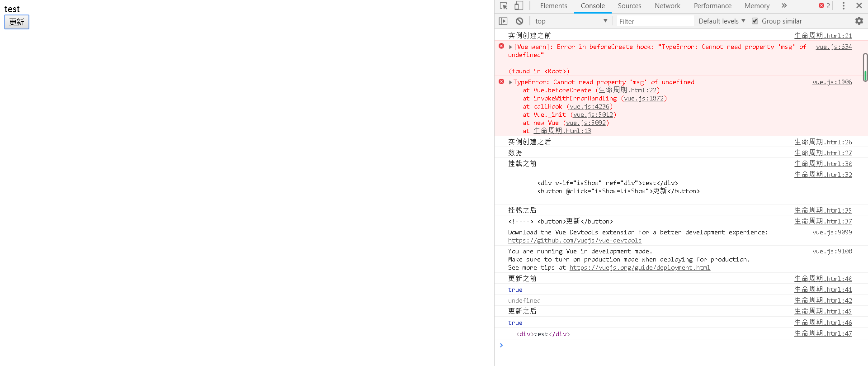The image size is (868, 366).
Task: Show more DevTools tabs chevron
Action: point(784,6)
